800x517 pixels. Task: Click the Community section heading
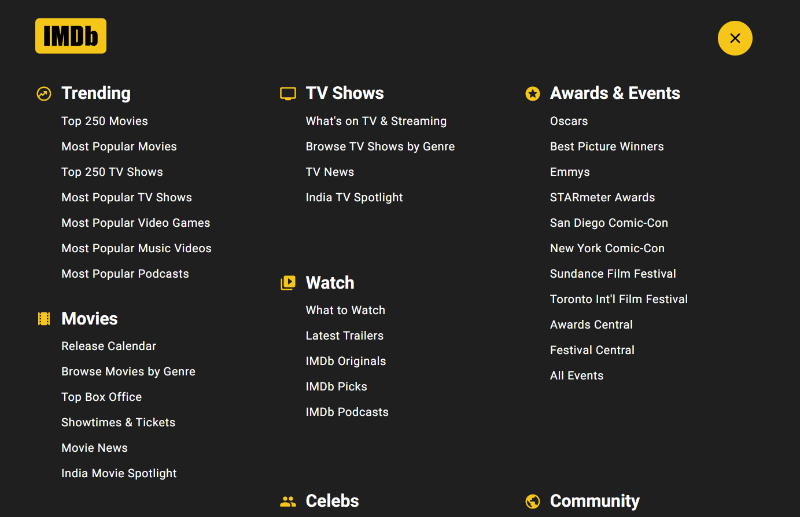594,501
